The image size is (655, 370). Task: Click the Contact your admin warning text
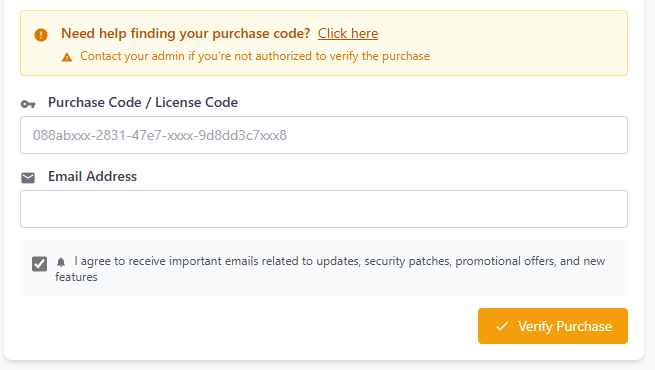click(255, 56)
